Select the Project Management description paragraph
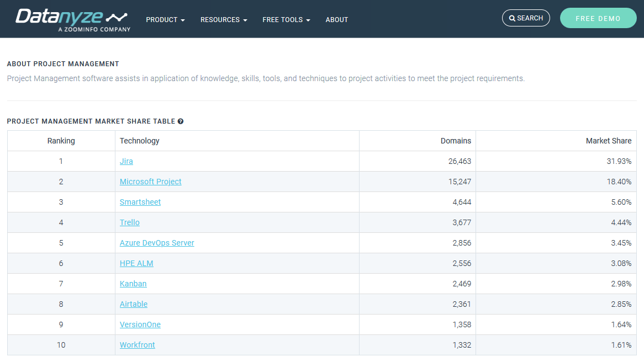Screen dimensions: 644x362 coord(266,78)
